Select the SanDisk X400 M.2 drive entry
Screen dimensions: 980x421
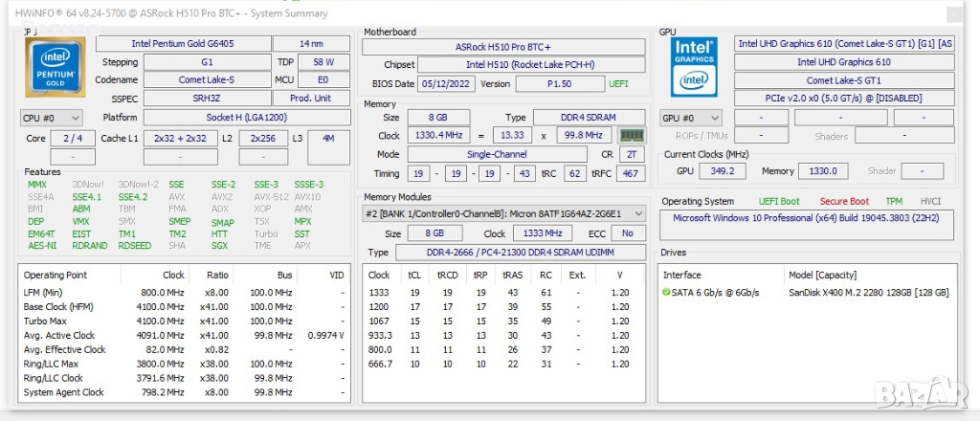click(868, 292)
